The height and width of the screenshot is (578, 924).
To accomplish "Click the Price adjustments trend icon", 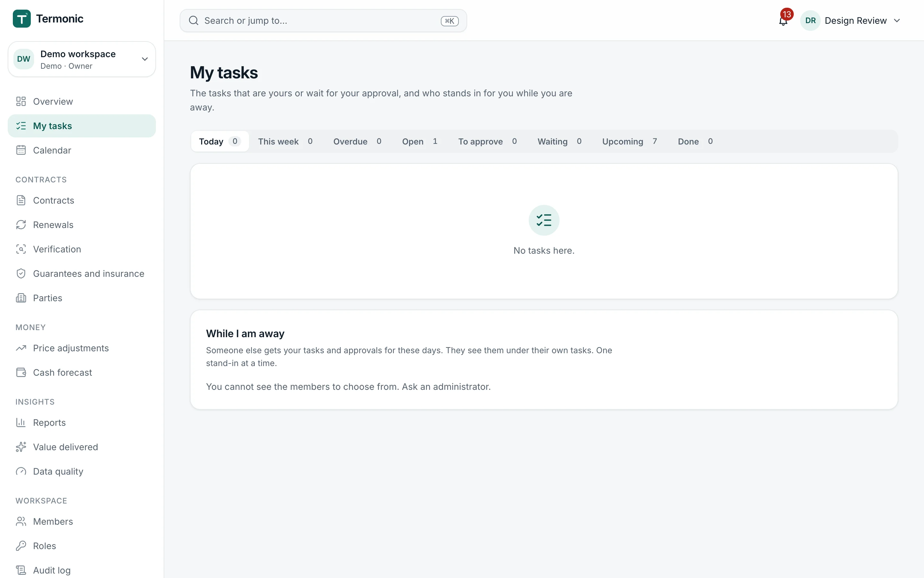I will [x=21, y=348].
